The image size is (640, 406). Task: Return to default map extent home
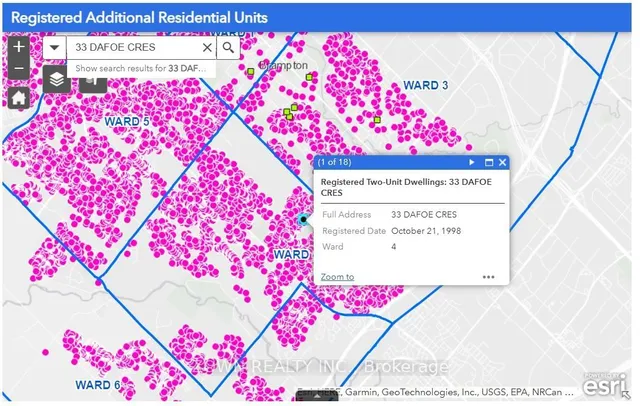pyautogui.click(x=18, y=97)
